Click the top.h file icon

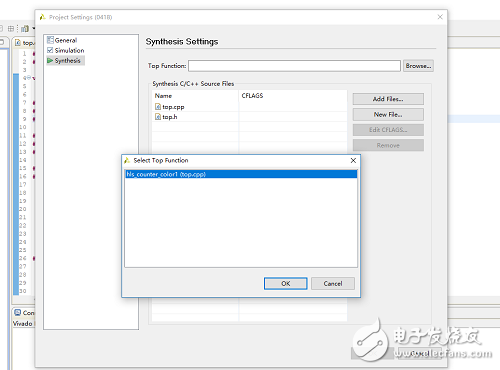pyautogui.click(x=158, y=117)
